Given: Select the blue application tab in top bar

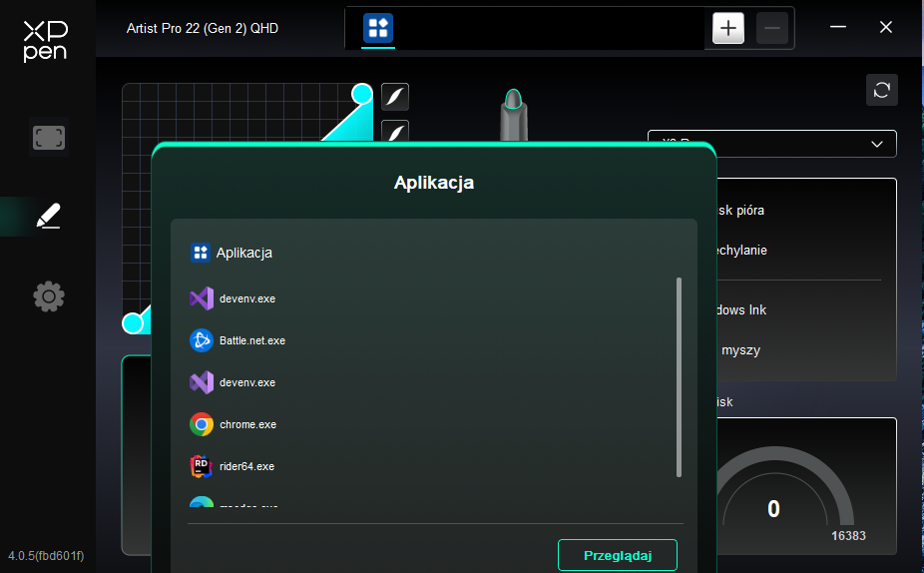Looking at the screenshot, I should click(x=378, y=28).
